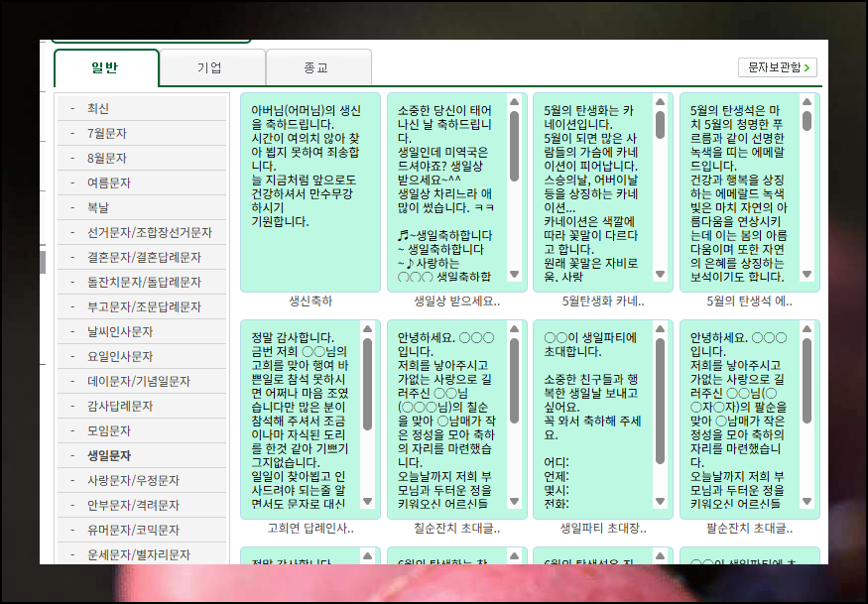
Task: Click scroll-up arrow on 칠순잔치 초대글 card
Action: pos(514,329)
